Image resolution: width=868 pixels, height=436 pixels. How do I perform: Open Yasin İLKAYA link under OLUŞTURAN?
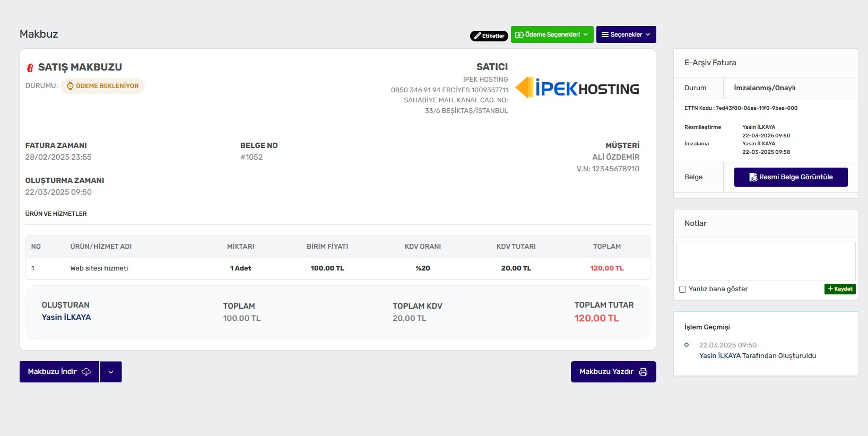[66, 317]
